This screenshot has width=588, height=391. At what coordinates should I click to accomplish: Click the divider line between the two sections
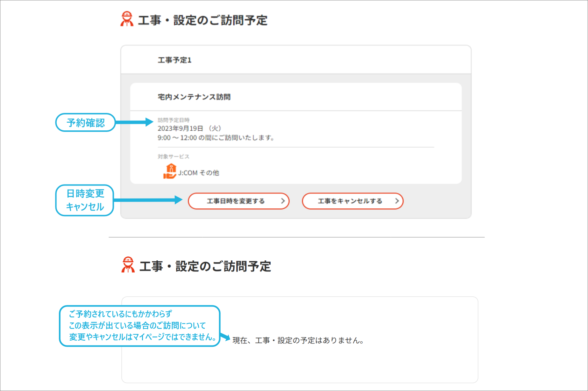[x=296, y=237]
